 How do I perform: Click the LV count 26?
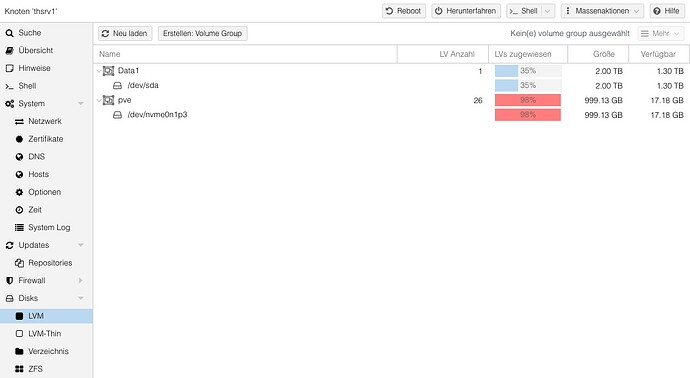click(x=478, y=100)
